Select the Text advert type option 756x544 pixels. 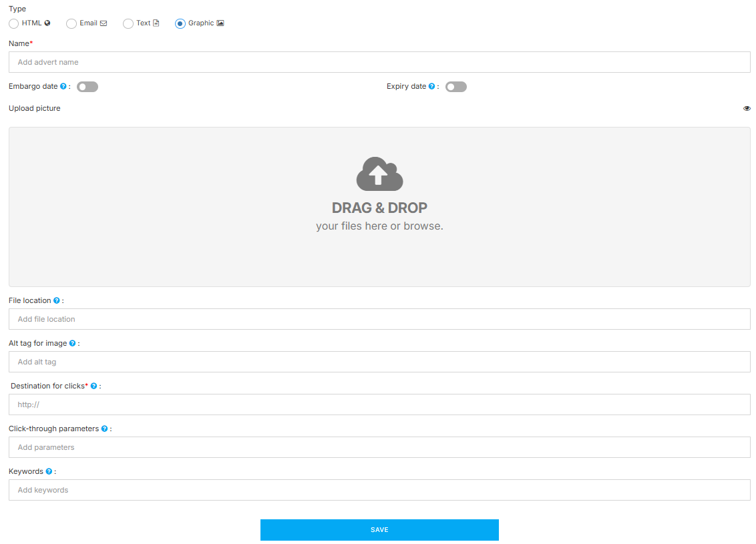pyautogui.click(x=128, y=23)
